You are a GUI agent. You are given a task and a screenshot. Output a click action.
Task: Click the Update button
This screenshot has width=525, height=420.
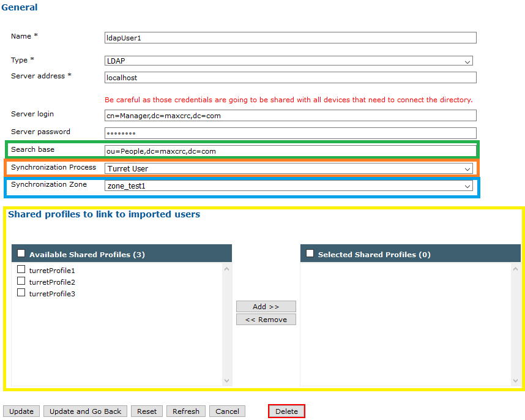pos(21,411)
